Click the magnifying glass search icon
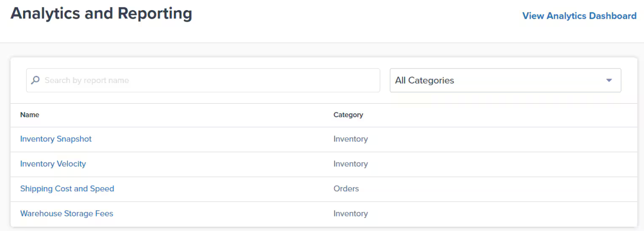 (35, 81)
